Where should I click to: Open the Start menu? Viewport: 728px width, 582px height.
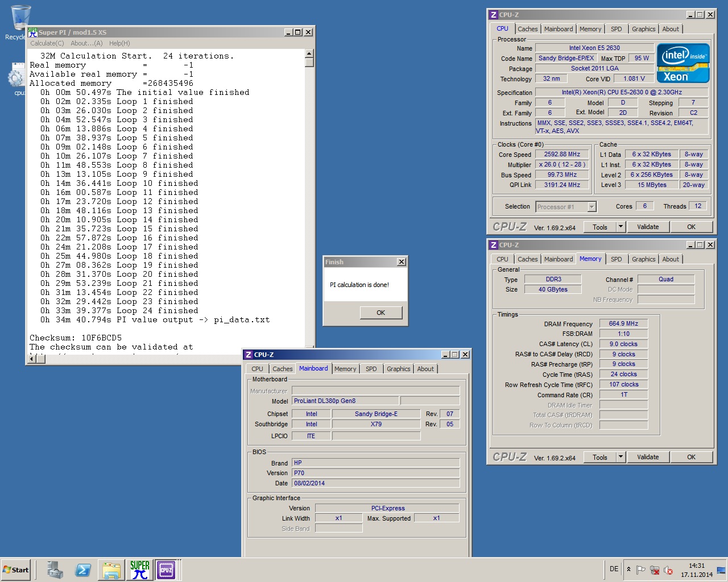16,569
